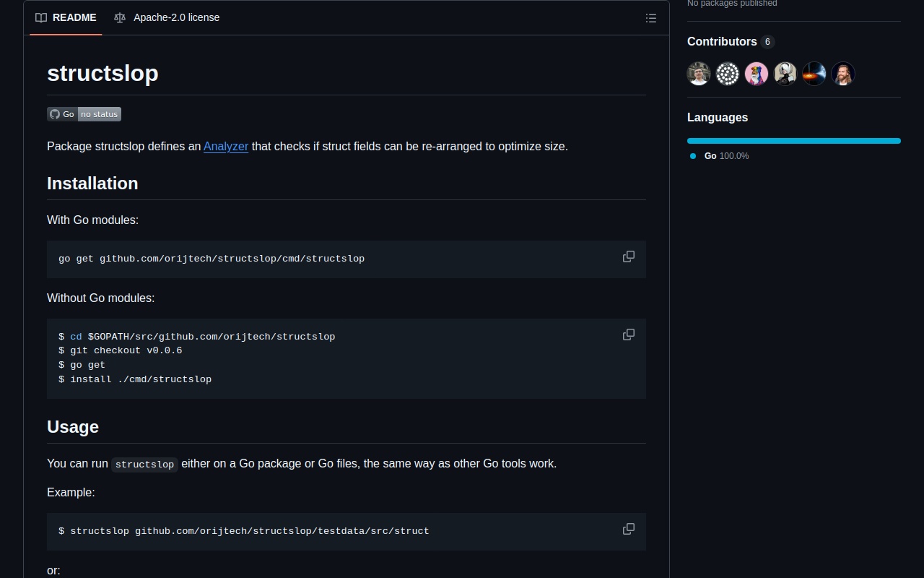This screenshot has width=924, height=578.
Task: Copy the 'Without Go modules' code block
Action: (x=628, y=335)
